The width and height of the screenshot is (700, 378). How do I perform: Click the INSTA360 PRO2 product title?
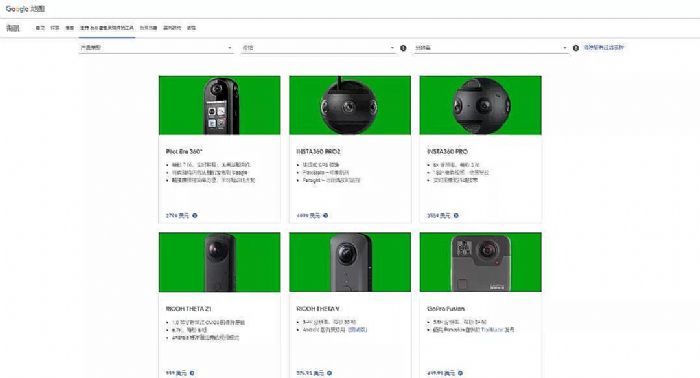(318, 152)
